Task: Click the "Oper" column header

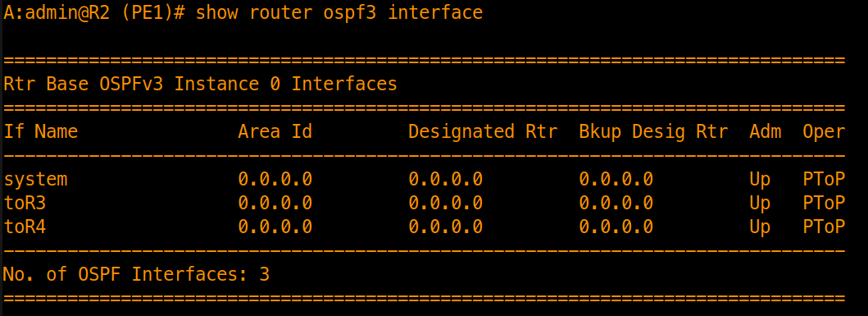Action: coord(825,132)
